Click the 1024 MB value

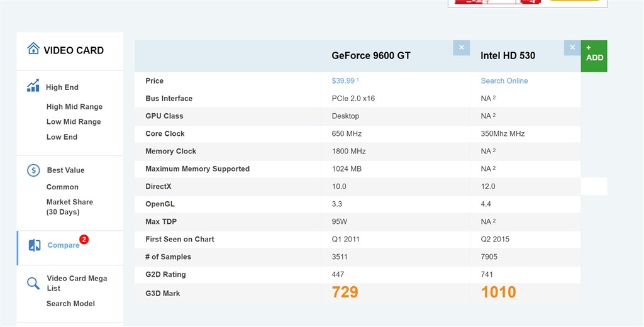[x=347, y=169]
